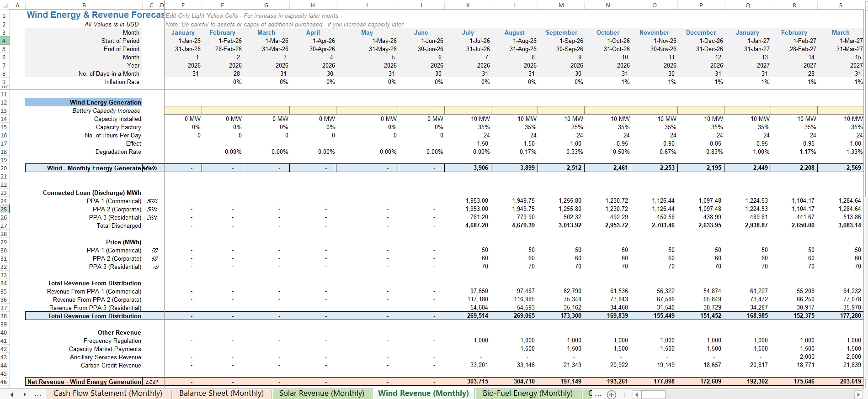Select the Wind Revenue (Monthly) tab

click(x=423, y=394)
